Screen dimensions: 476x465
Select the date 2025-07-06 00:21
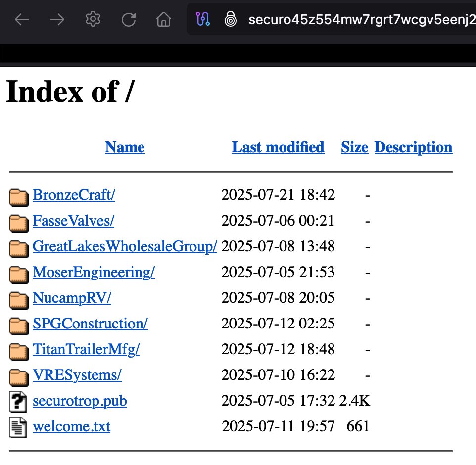point(278,221)
